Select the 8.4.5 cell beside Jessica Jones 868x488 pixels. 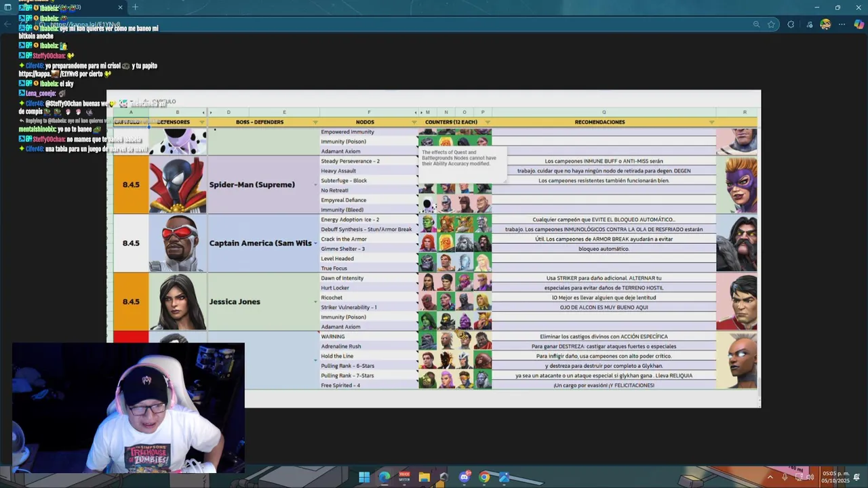point(131,302)
